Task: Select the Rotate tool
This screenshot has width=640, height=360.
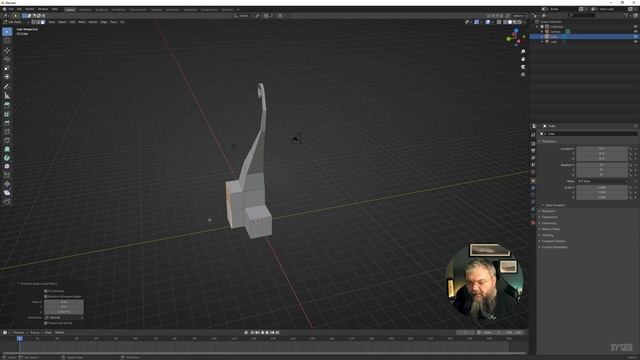Action: click(7, 59)
